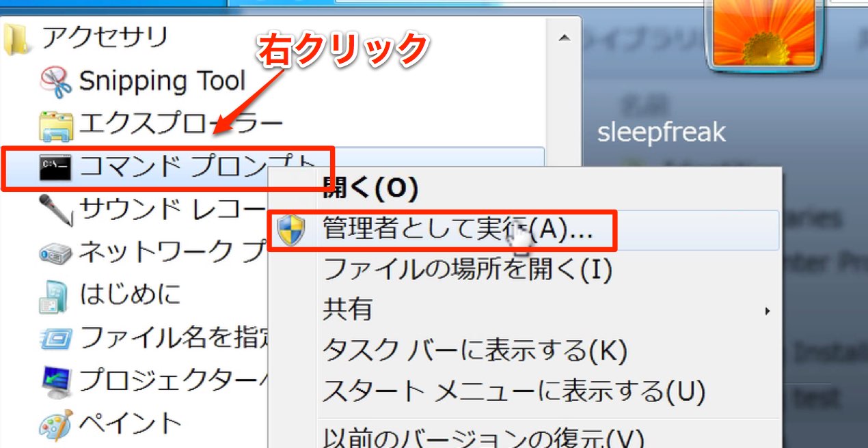
Task: Click the Snipping Tool scissors icon
Action: (x=56, y=82)
